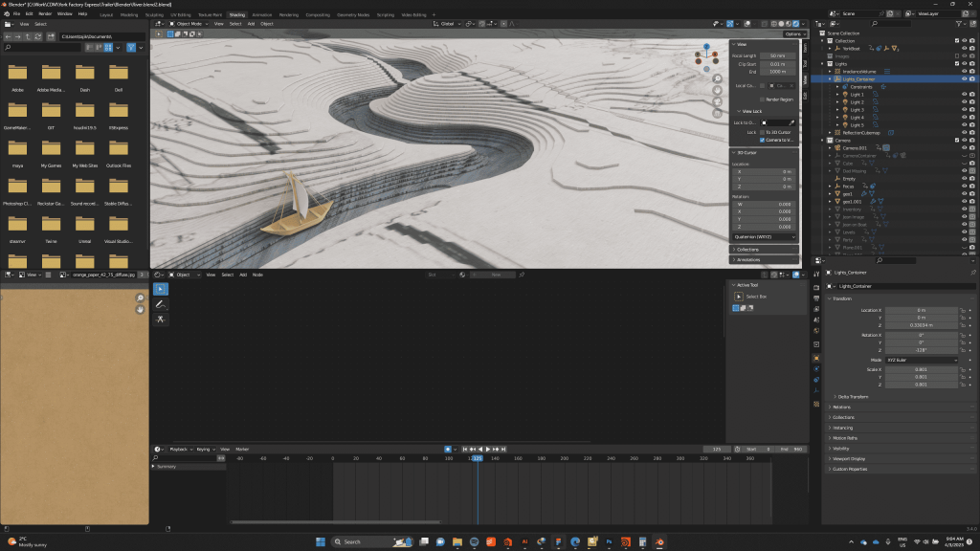Open the timeline Marker menu
980x551 pixels.
tap(242, 450)
